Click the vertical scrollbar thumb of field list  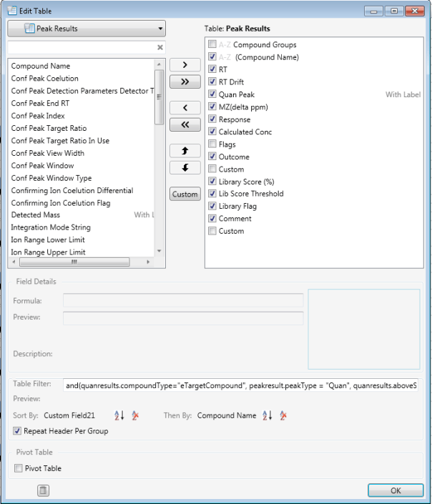(x=159, y=97)
